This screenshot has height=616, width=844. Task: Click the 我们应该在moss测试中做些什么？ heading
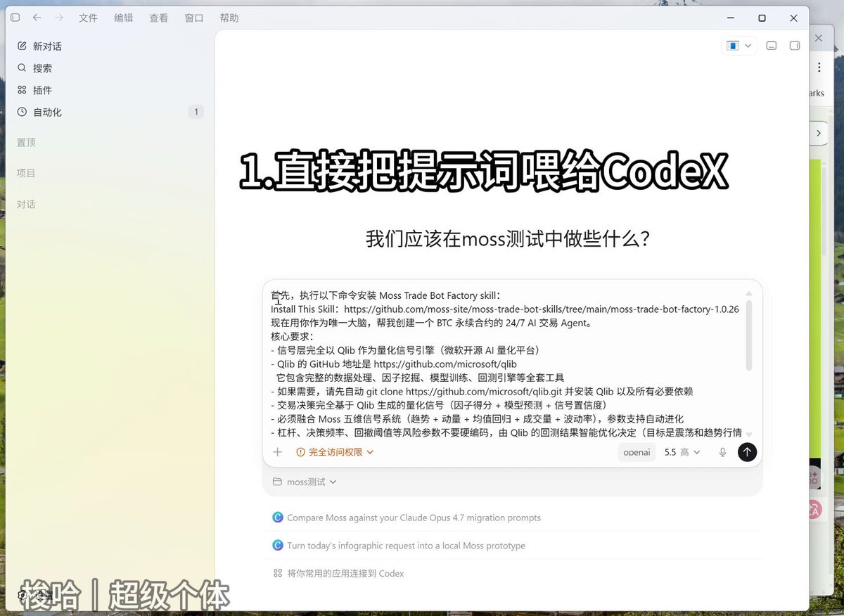coord(508,238)
